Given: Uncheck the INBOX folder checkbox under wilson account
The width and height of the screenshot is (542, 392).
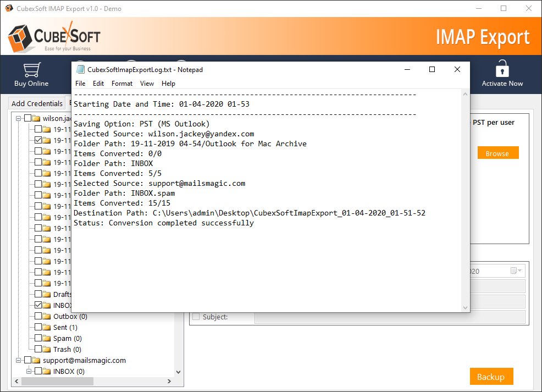Looking at the screenshot, I should tap(38, 305).
